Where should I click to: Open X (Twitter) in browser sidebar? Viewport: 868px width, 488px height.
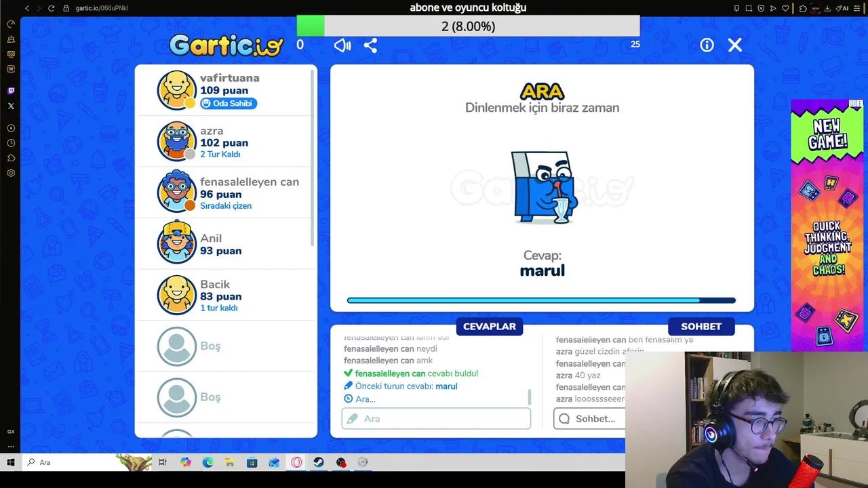[11, 106]
